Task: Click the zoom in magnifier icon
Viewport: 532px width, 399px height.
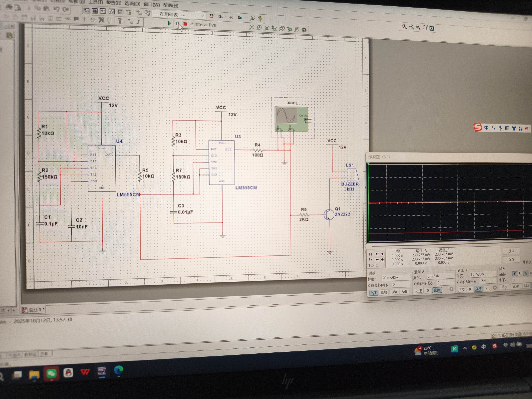Action: (x=405, y=27)
